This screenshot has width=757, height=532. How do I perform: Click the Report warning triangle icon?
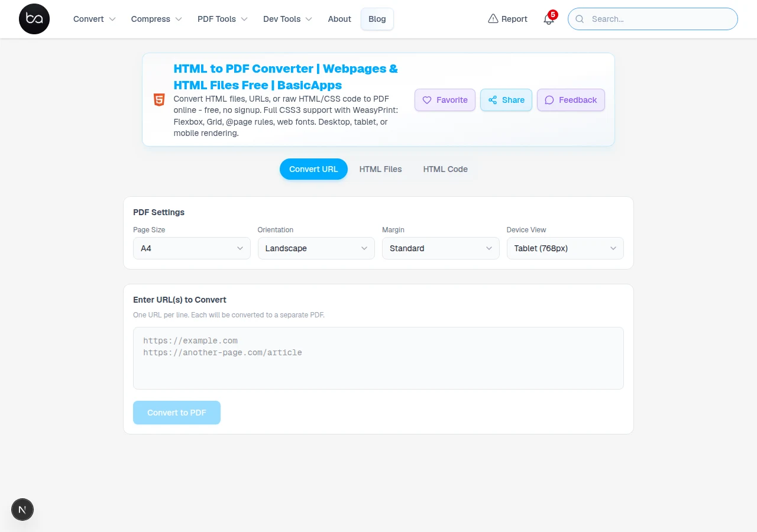tap(493, 19)
